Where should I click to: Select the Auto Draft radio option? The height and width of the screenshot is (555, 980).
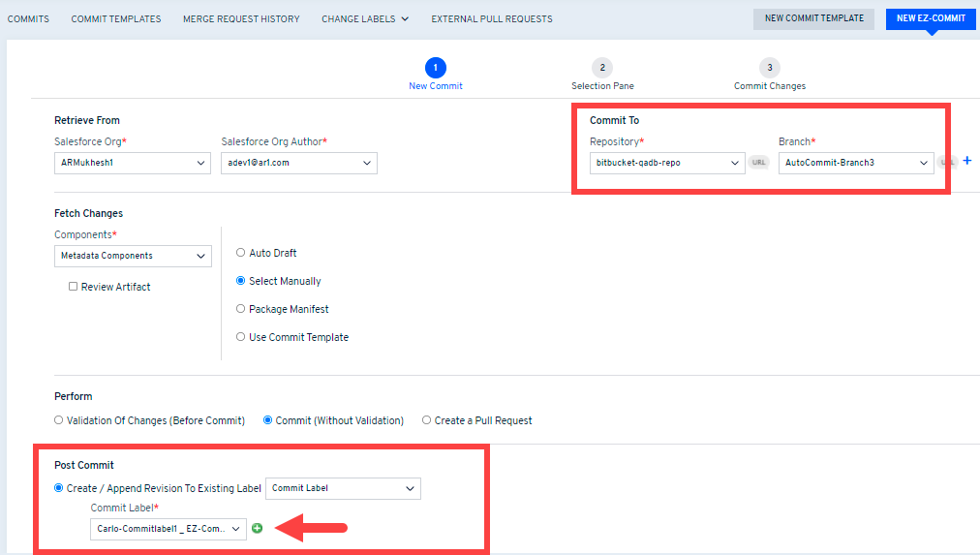coord(241,253)
